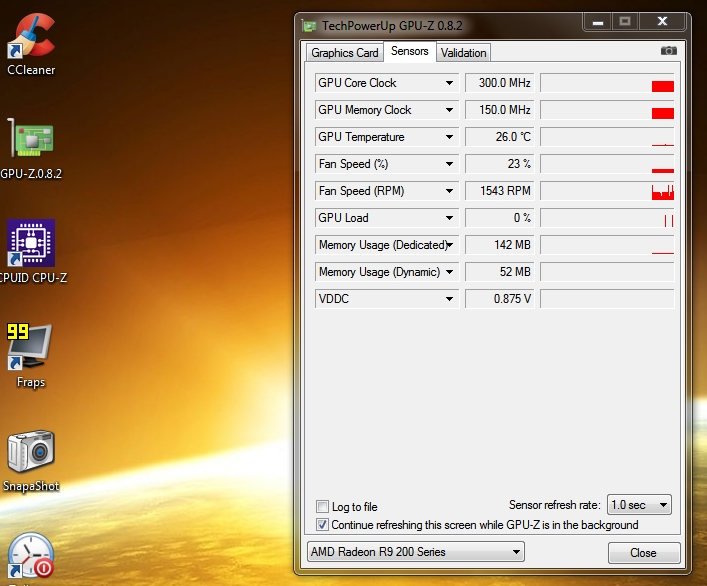Screen dimensions: 707x586
Task: Click the 23 % fan speed value
Action: click(x=500, y=164)
